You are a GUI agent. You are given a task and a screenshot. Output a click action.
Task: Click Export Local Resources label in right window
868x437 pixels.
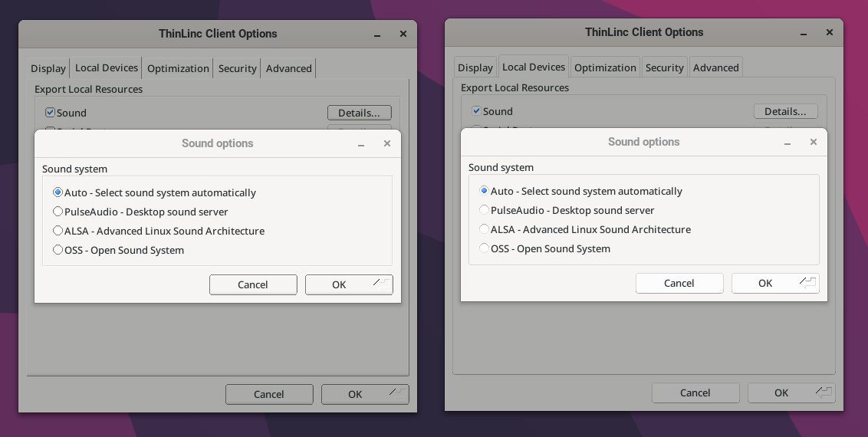pos(515,87)
